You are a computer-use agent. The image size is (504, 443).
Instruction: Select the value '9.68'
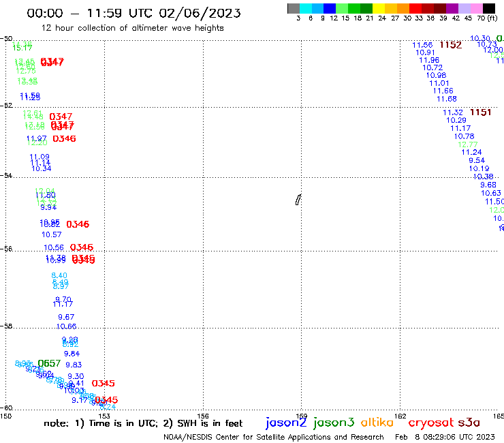[488, 185]
